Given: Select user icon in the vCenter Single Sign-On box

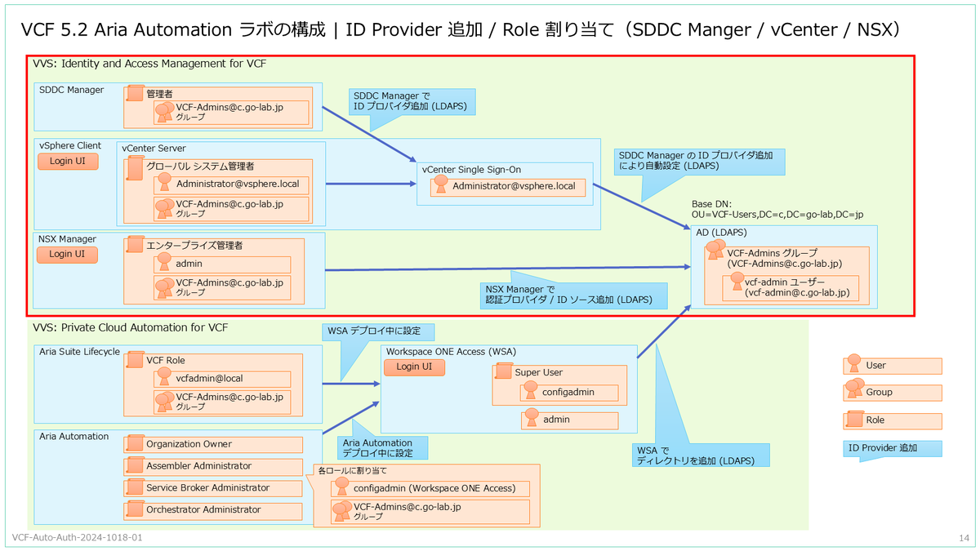Looking at the screenshot, I should pyautogui.click(x=441, y=186).
